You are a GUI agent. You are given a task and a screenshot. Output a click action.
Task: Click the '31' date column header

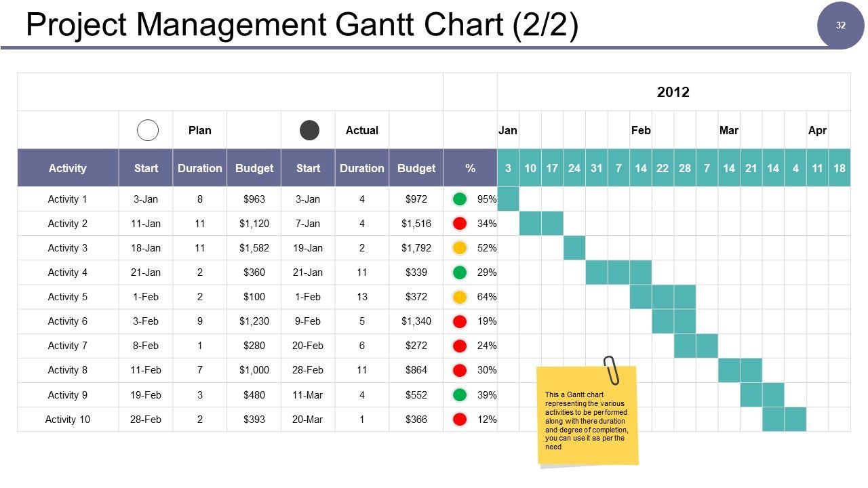pos(597,168)
